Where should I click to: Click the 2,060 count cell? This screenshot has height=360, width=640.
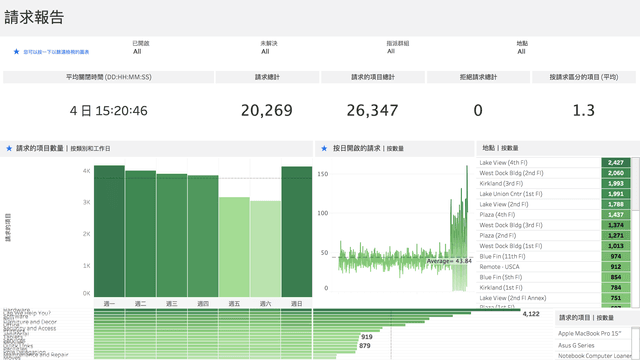(616, 173)
